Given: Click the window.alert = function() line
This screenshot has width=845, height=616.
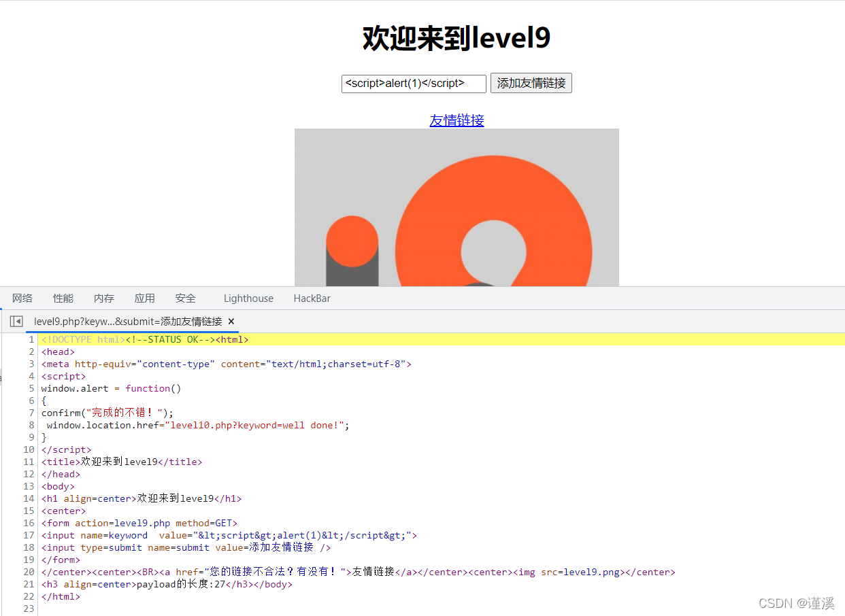Looking at the screenshot, I should coord(112,388).
